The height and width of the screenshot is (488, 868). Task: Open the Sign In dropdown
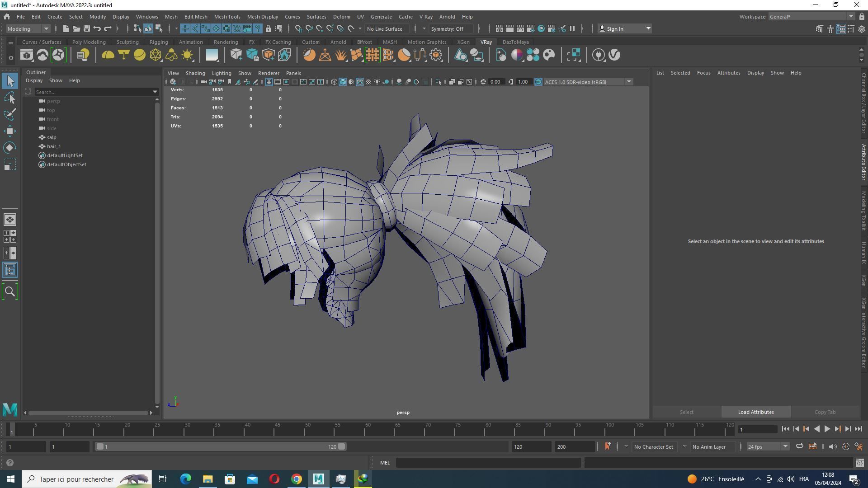tap(625, 28)
